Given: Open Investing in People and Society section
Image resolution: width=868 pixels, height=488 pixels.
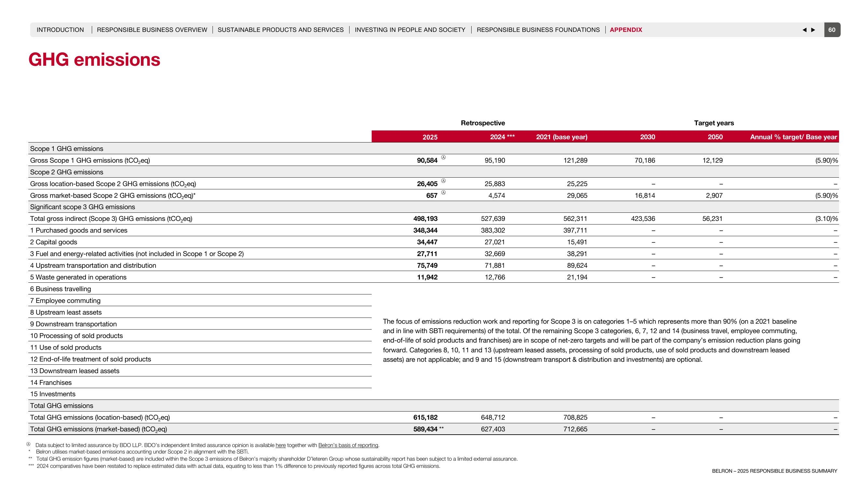Looking at the screenshot, I should 410,30.
